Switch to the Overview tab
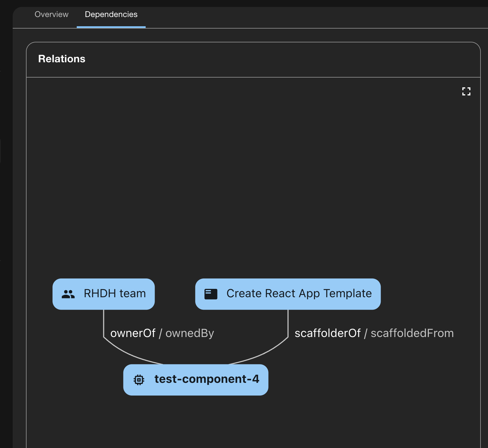The height and width of the screenshot is (448, 488). 51,14
